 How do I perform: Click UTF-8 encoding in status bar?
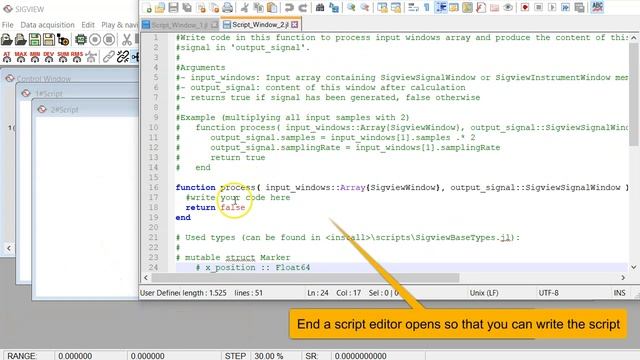click(548, 293)
